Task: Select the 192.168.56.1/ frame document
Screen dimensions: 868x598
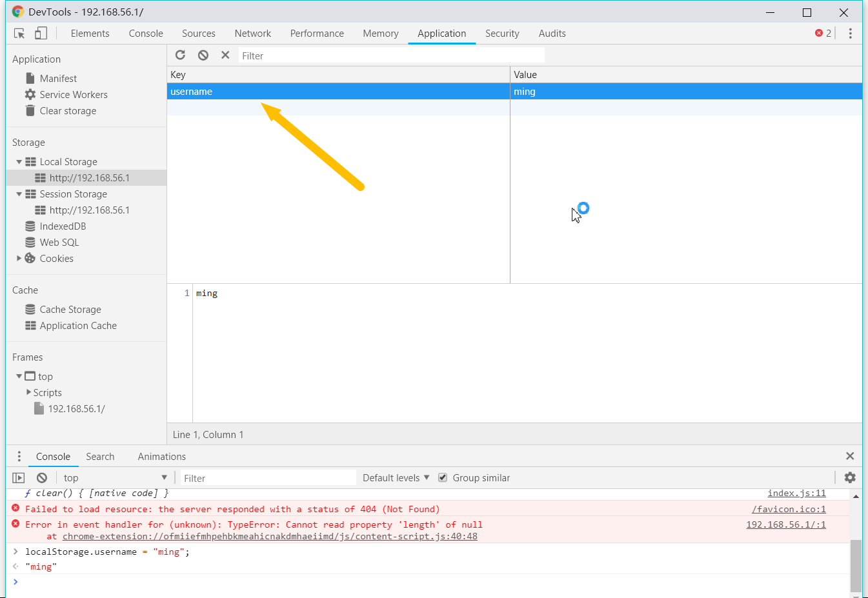Action: click(70, 408)
